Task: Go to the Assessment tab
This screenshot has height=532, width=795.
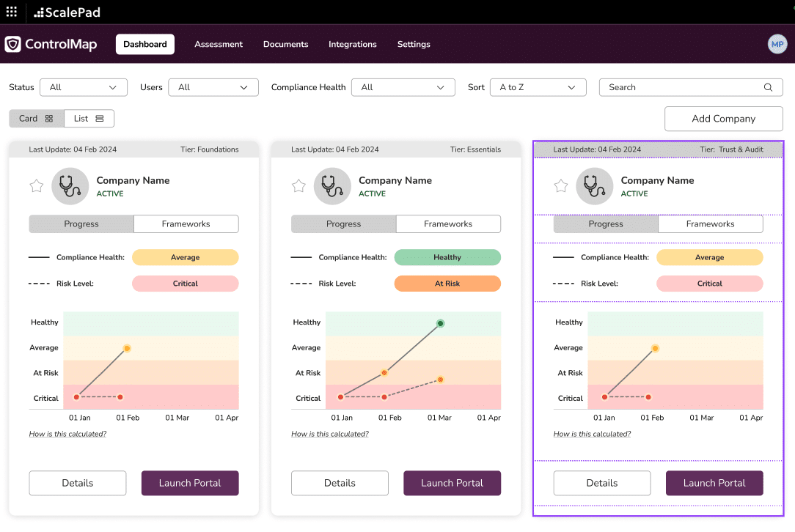Action: 218,44
